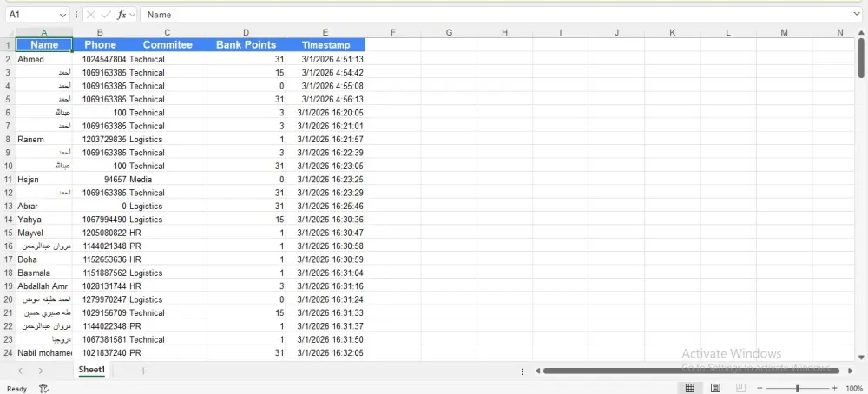The width and height of the screenshot is (868, 394).
Task: Select timestamp 3/1/2026 16:32:05
Action: point(325,352)
